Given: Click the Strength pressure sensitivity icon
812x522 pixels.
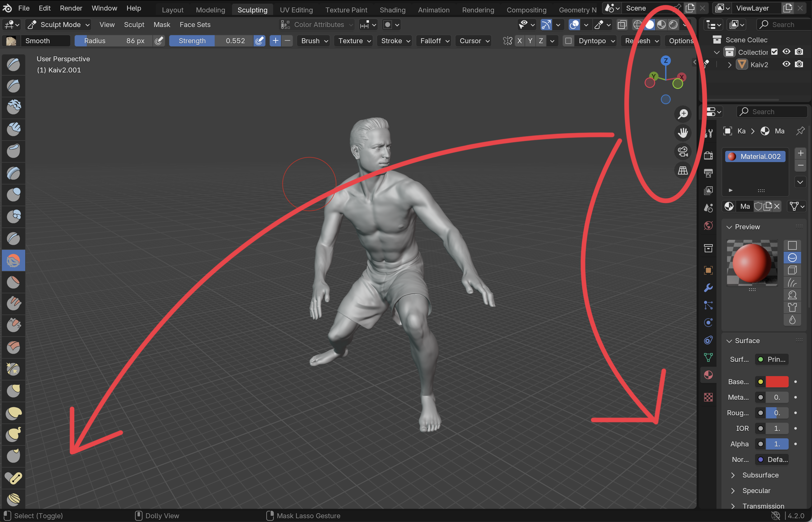Looking at the screenshot, I should [259, 41].
